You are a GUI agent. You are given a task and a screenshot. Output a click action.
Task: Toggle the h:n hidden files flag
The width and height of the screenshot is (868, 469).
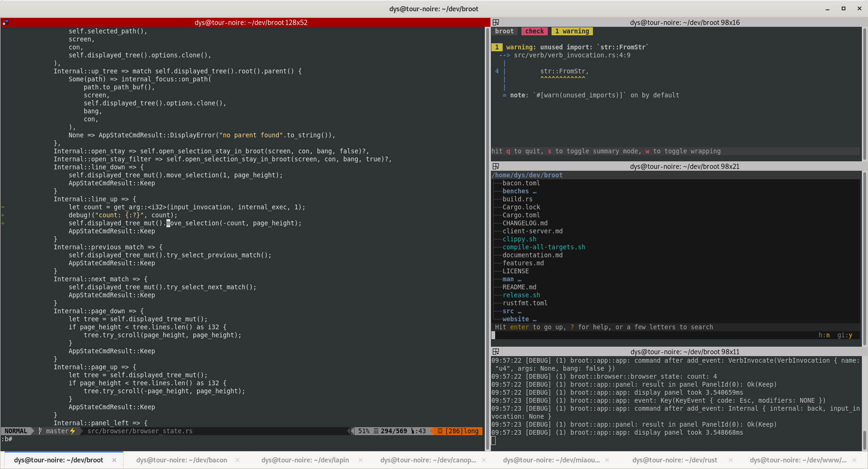(824, 335)
